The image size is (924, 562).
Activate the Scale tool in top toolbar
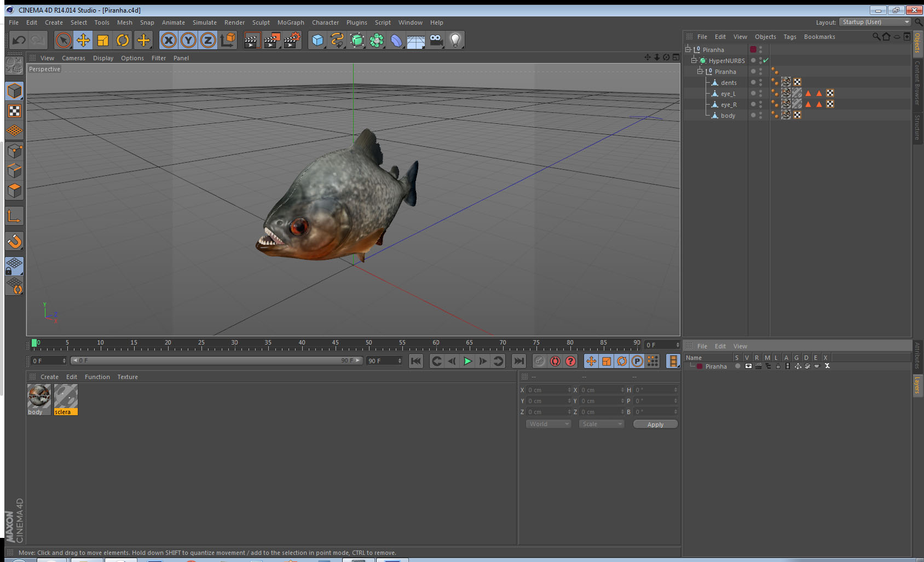103,40
